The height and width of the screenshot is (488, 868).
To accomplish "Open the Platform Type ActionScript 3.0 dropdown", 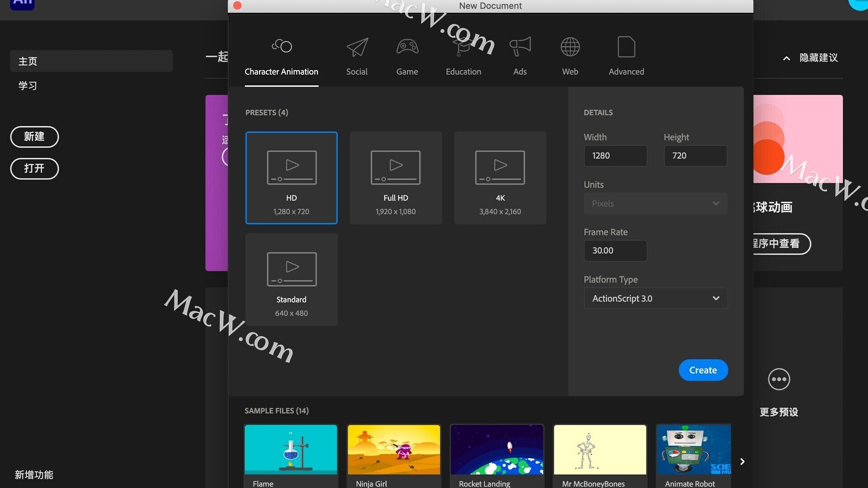I will (656, 298).
